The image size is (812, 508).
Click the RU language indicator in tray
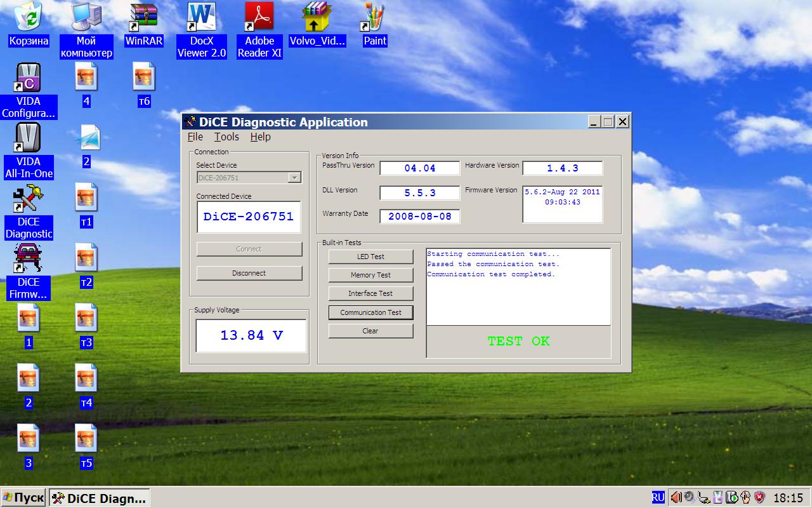658,497
